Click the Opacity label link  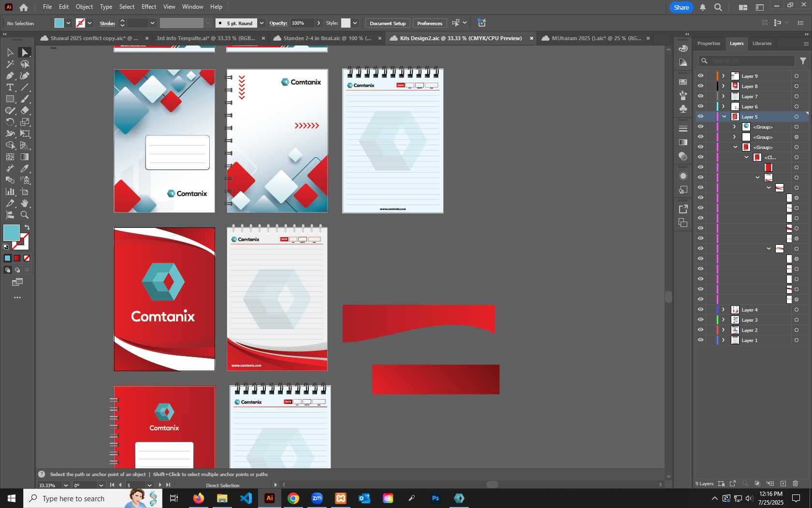(278, 23)
